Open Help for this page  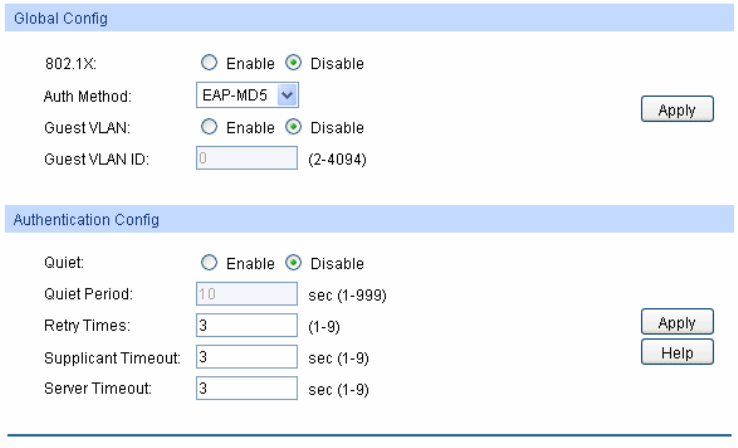tap(679, 352)
